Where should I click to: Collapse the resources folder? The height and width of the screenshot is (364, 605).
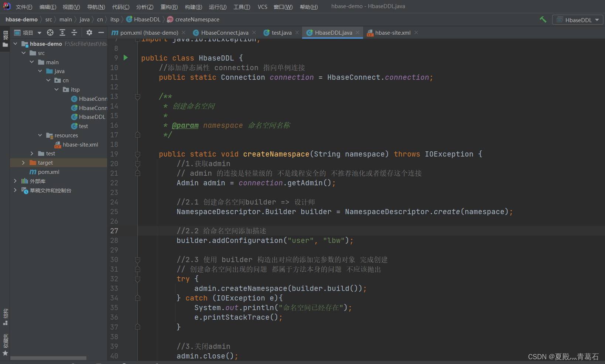[40, 135]
